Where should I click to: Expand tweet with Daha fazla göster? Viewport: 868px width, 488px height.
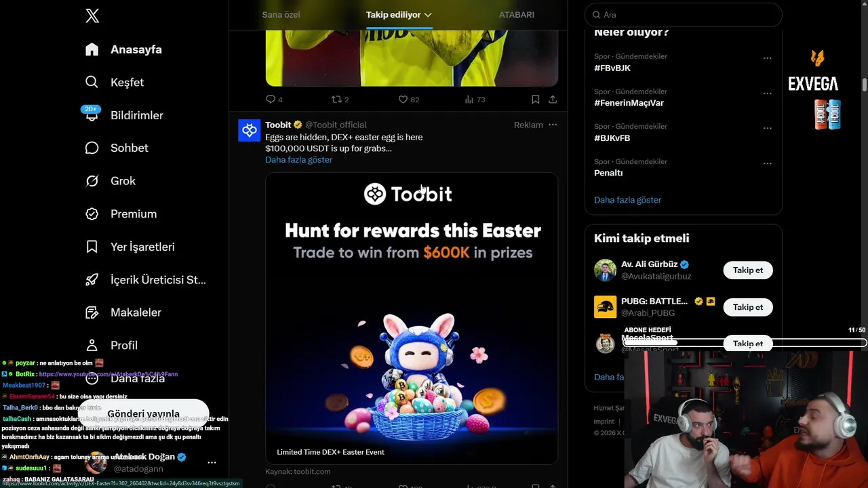pos(299,160)
